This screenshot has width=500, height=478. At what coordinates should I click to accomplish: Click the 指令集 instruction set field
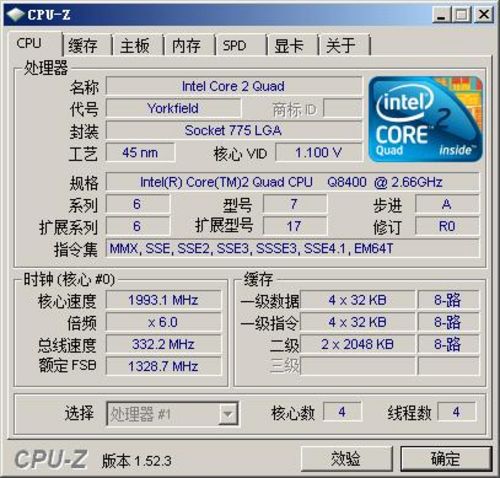coord(292,248)
